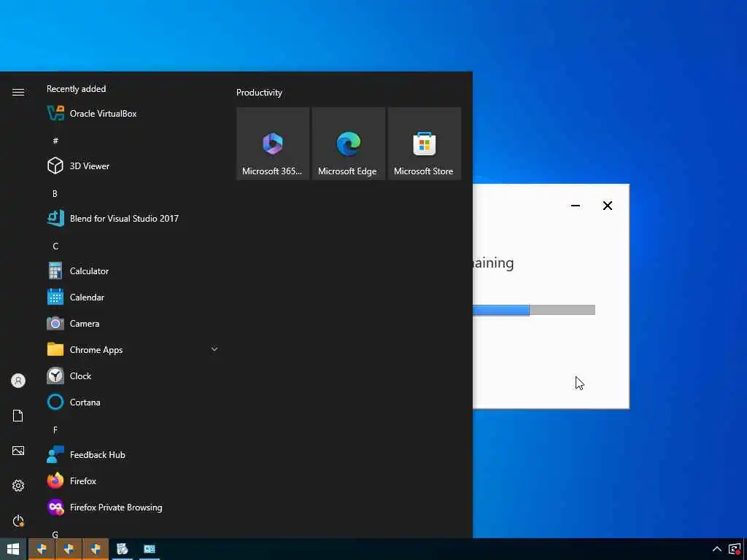Open the notification icon in system tray
The image size is (747, 560).
(x=734, y=549)
